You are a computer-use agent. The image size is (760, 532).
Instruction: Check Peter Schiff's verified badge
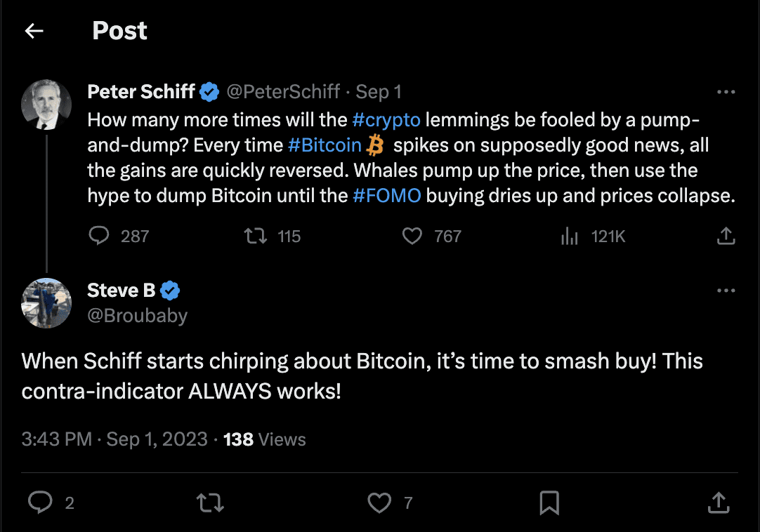point(209,91)
